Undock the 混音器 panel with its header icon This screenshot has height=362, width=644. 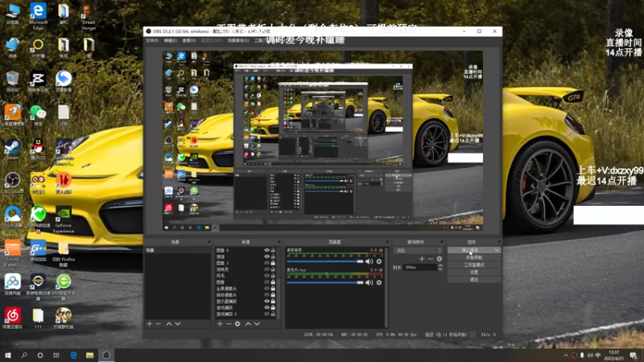coord(387,242)
